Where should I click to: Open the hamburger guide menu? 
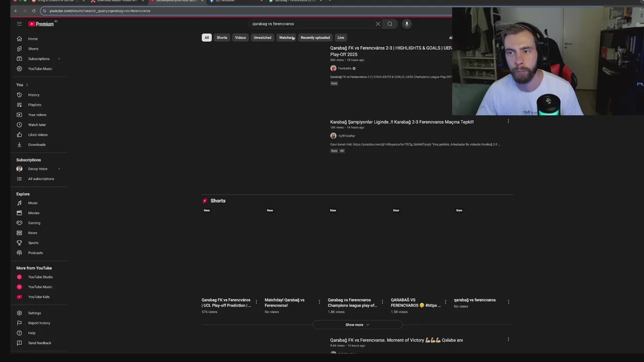pos(19,24)
